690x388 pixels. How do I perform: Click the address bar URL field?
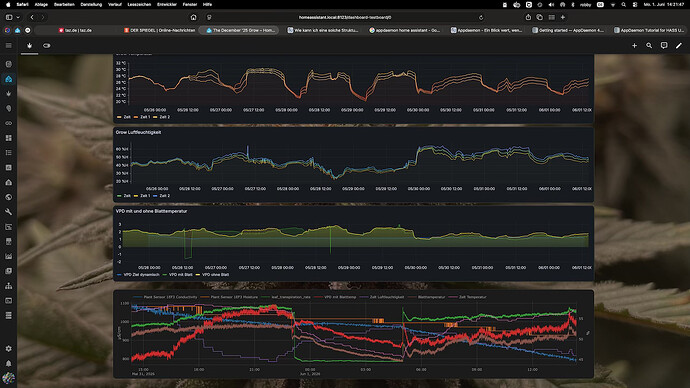tap(345, 18)
